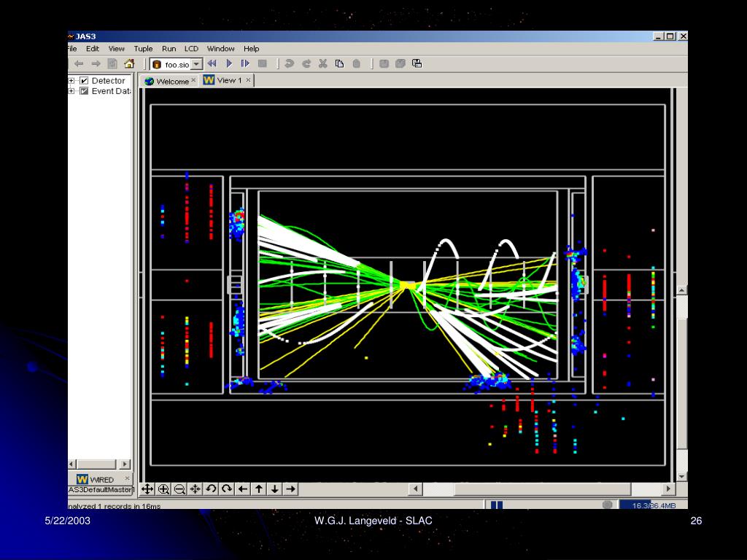The image size is (747, 560).
Task: Open the foo.sio data source dropdown
Action: point(197,64)
